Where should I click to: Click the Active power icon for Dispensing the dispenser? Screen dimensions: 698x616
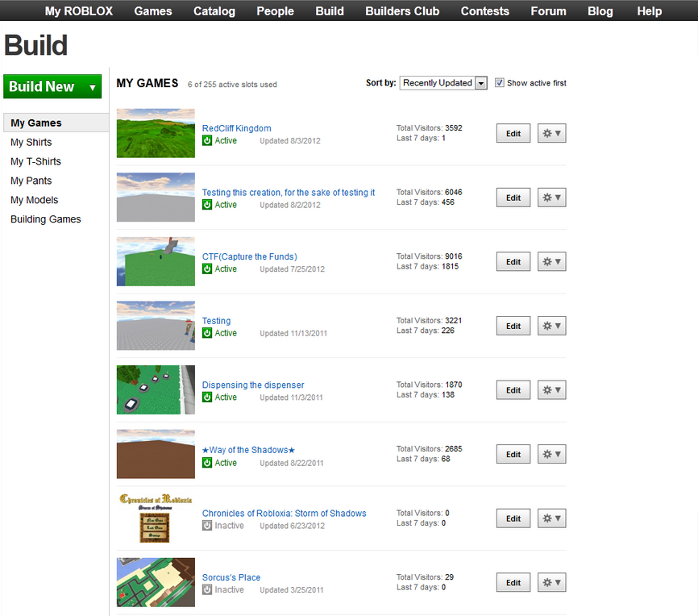(x=207, y=397)
